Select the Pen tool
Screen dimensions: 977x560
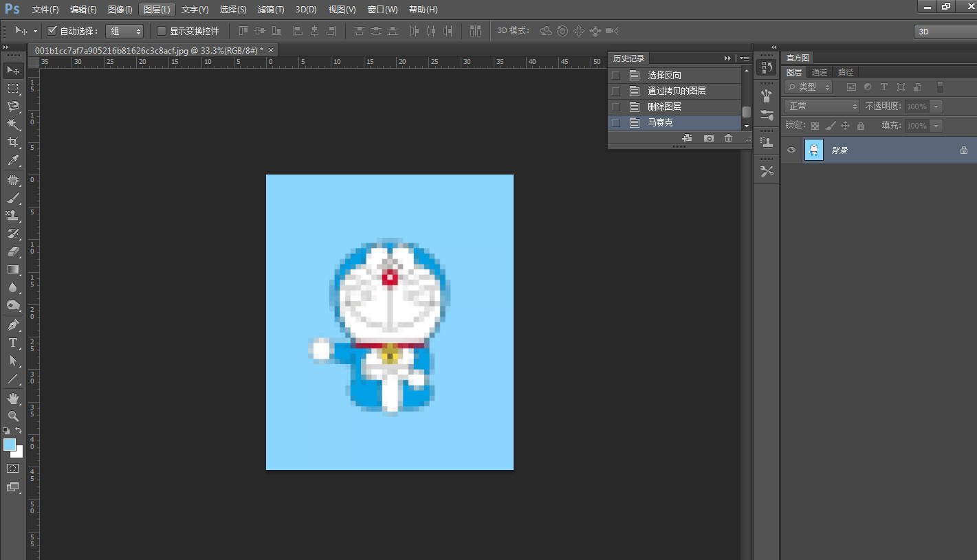click(x=13, y=324)
